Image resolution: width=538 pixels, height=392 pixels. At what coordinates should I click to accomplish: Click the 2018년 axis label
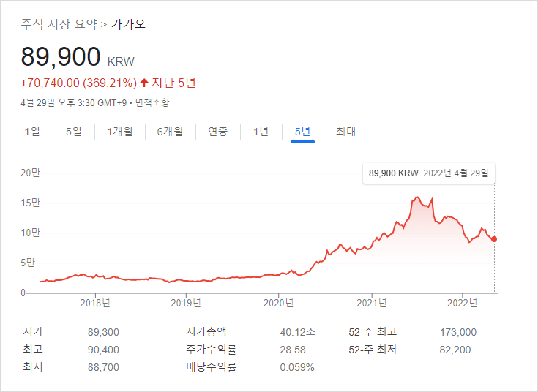coord(95,303)
